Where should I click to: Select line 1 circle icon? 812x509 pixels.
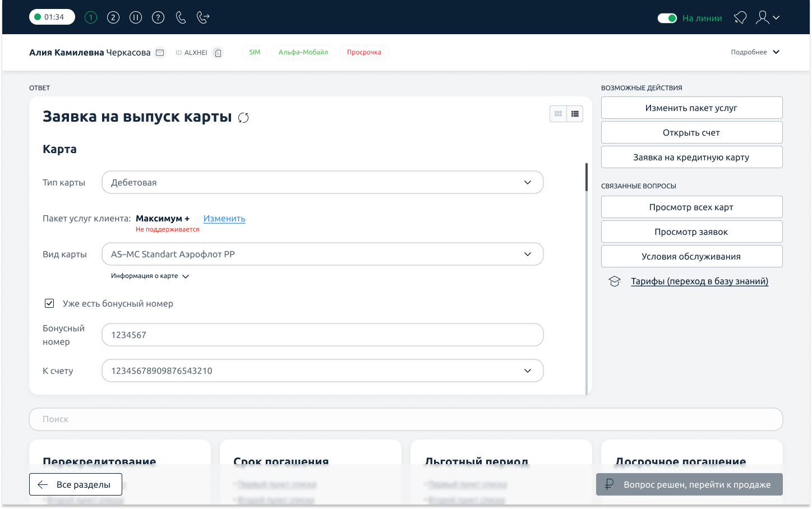91,17
